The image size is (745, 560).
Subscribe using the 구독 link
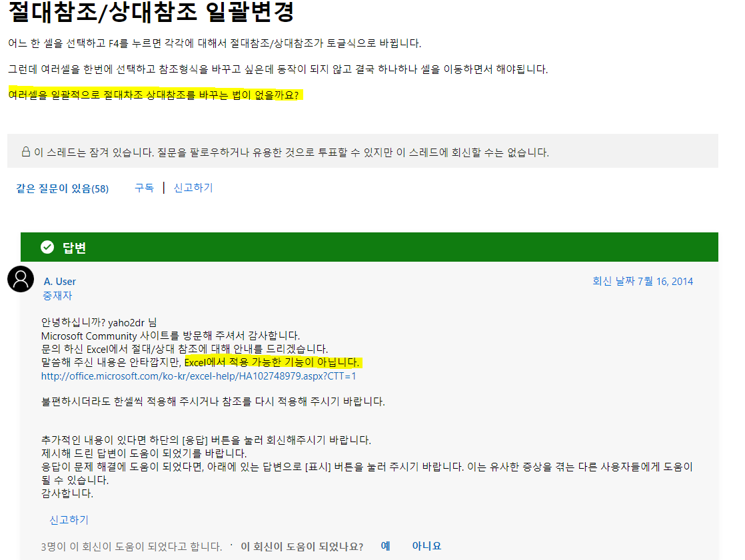144,188
